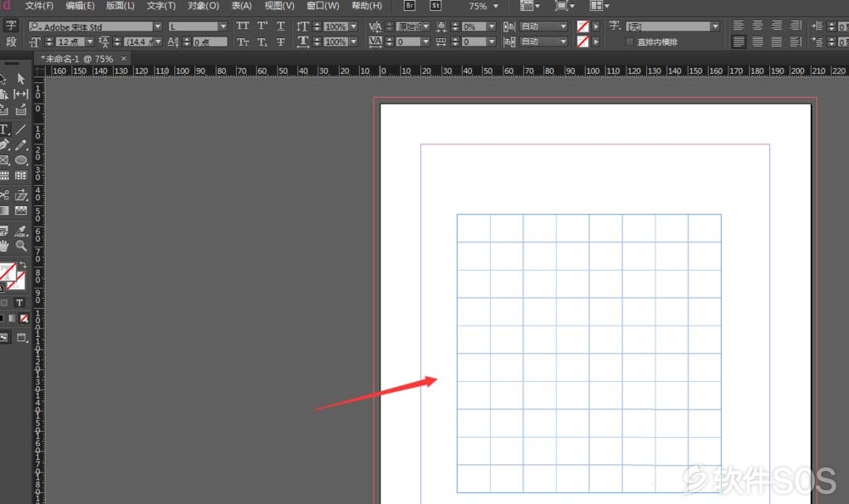
Task: Open the font style L dropdown
Action: pos(222,26)
